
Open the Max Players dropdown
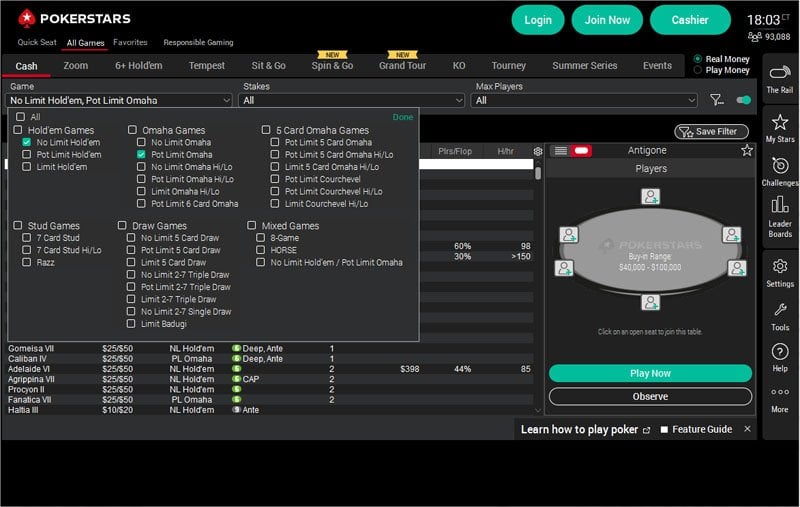coord(584,100)
